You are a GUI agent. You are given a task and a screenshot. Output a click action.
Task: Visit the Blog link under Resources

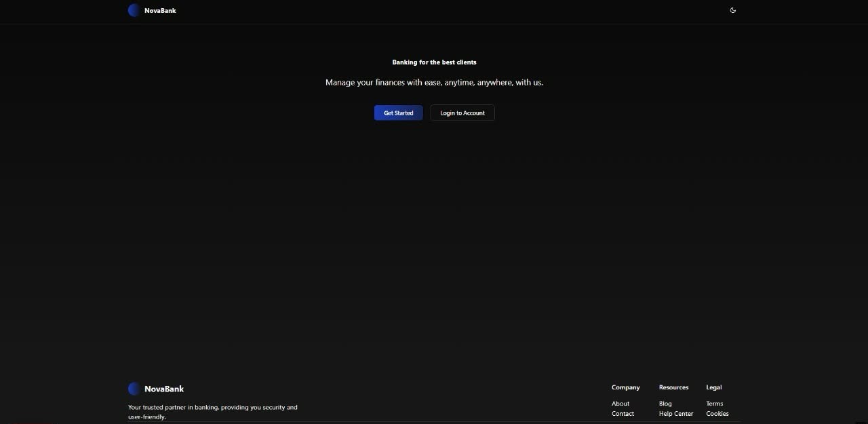(665, 404)
